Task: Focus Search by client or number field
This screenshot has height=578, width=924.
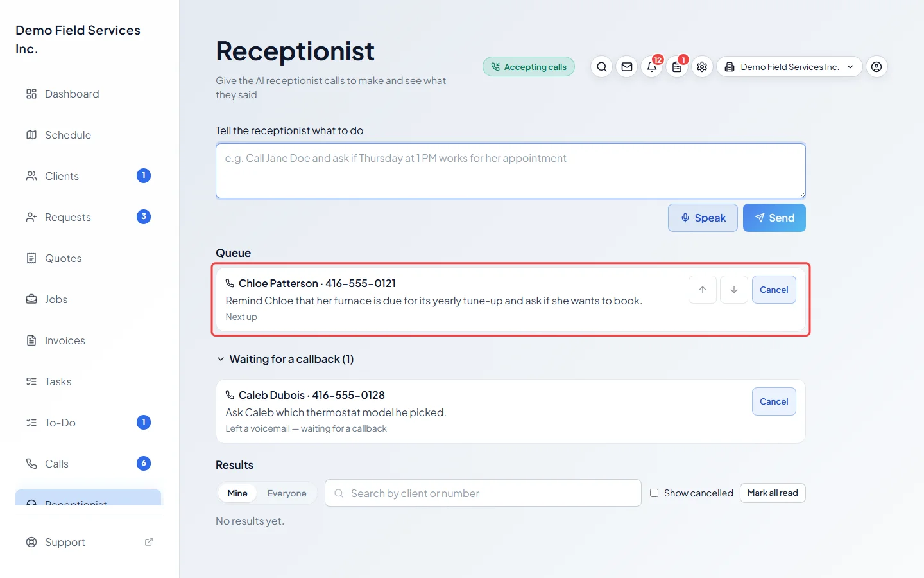Action: [x=483, y=493]
